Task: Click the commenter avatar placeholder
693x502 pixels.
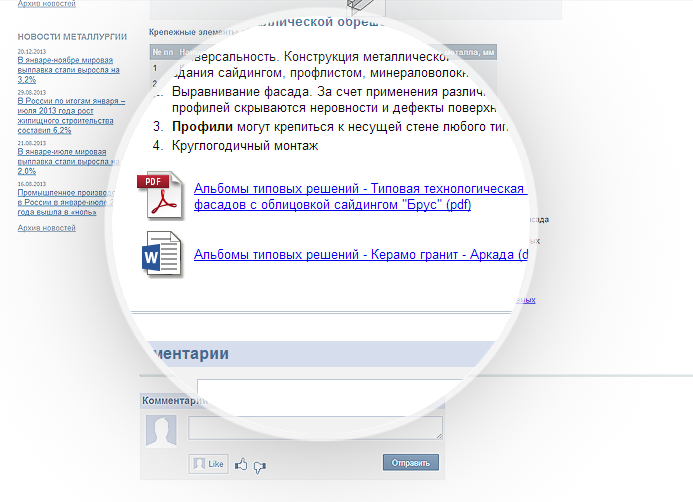Action: tap(161, 430)
